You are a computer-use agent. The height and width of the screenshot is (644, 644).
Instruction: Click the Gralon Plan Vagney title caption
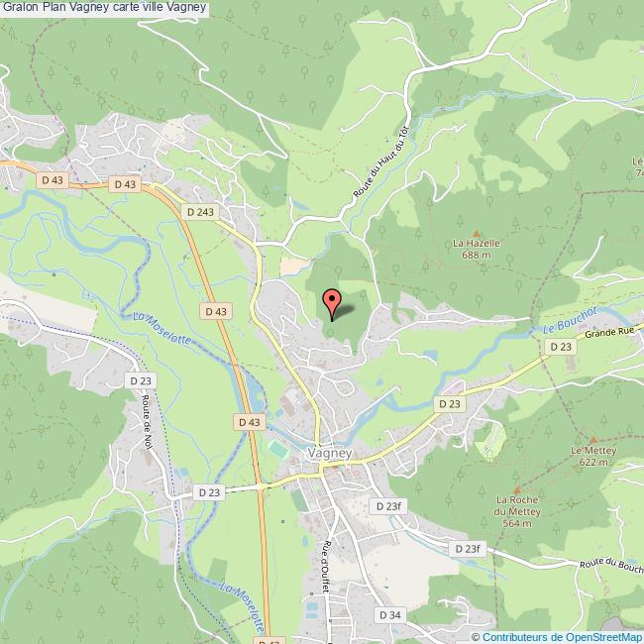tap(104, 7)
